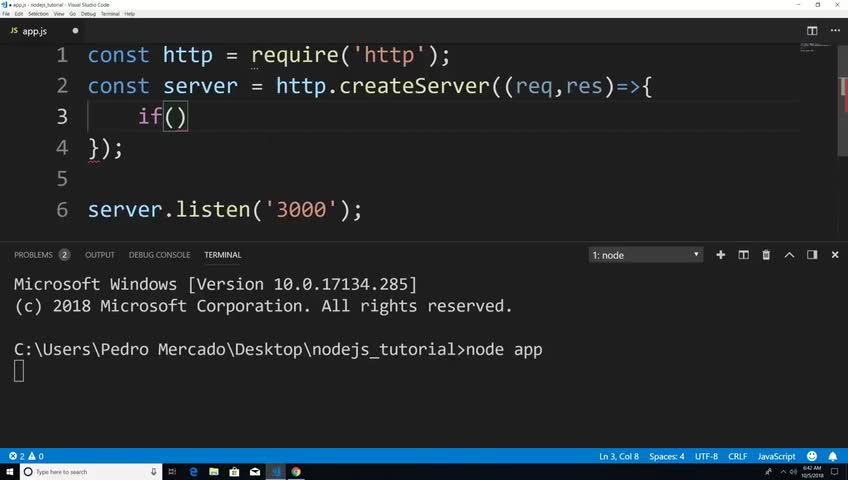This screenshot has height=480, width=848.
Task: Select the Terminal panel tab
Action: (x=223, y=255)
